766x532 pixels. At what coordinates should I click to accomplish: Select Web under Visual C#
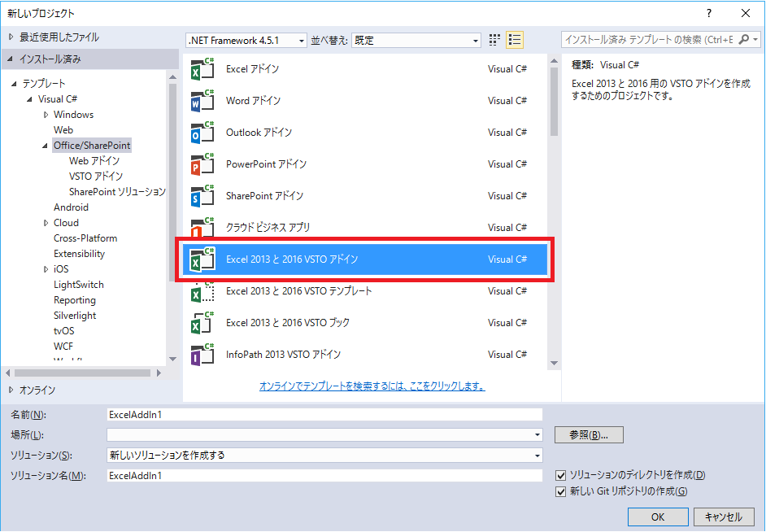63,130
